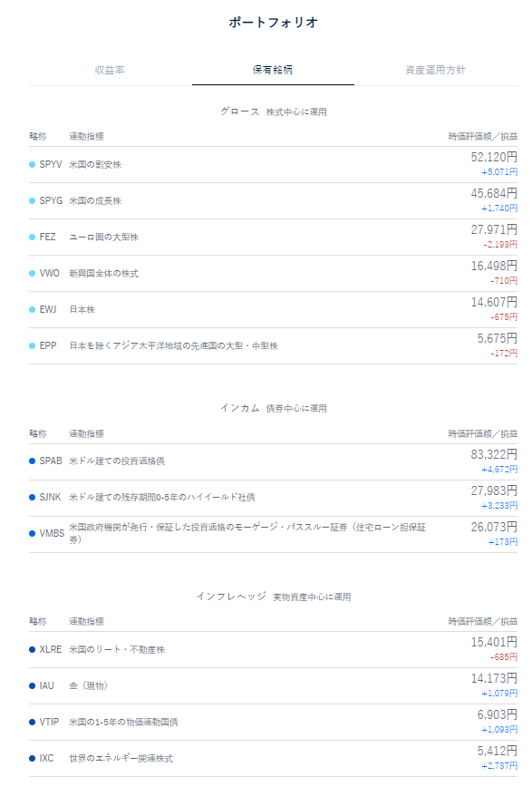Image resolution: width=532 pixels, height=796 pixels.
Task: Click the 27,971円 valuation amount
Action: pyautogui.click(x=494, y=229)
